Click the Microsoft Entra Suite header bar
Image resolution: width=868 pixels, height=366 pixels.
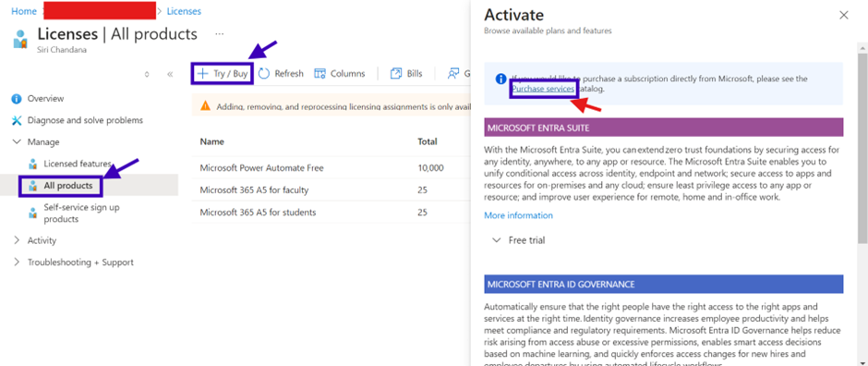[x=663, y=128]
